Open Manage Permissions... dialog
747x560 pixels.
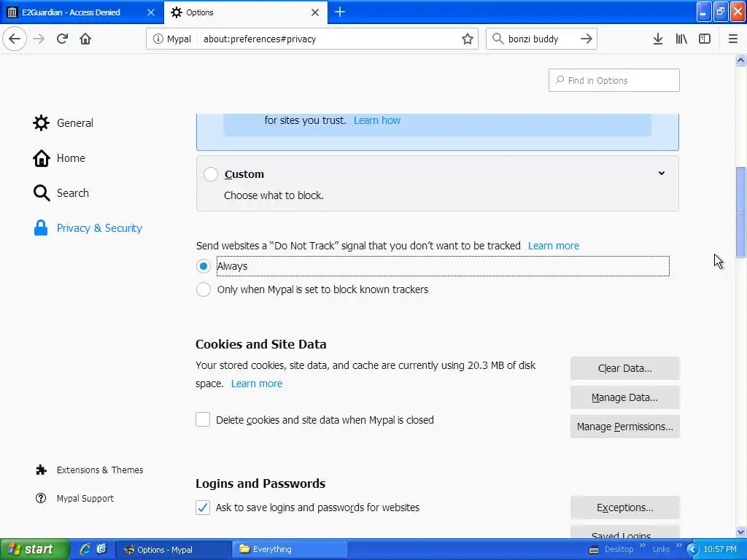[624, 426]
